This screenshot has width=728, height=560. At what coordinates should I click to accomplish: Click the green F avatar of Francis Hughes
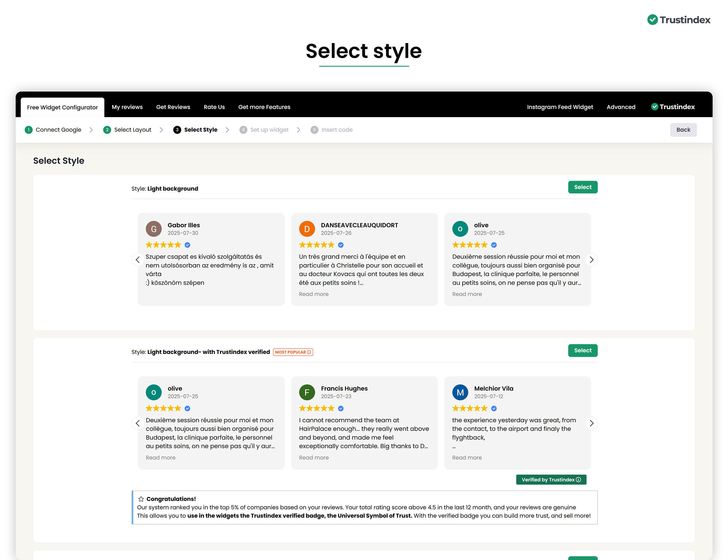307,393
